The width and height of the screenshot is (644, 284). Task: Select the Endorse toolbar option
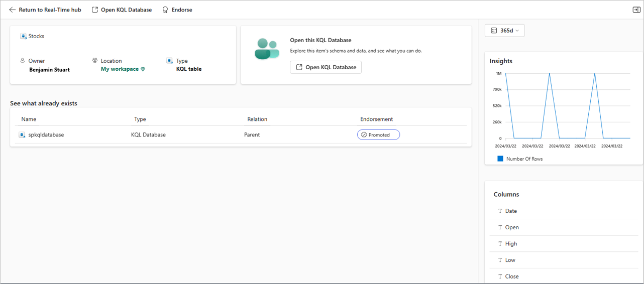point(177,10)
